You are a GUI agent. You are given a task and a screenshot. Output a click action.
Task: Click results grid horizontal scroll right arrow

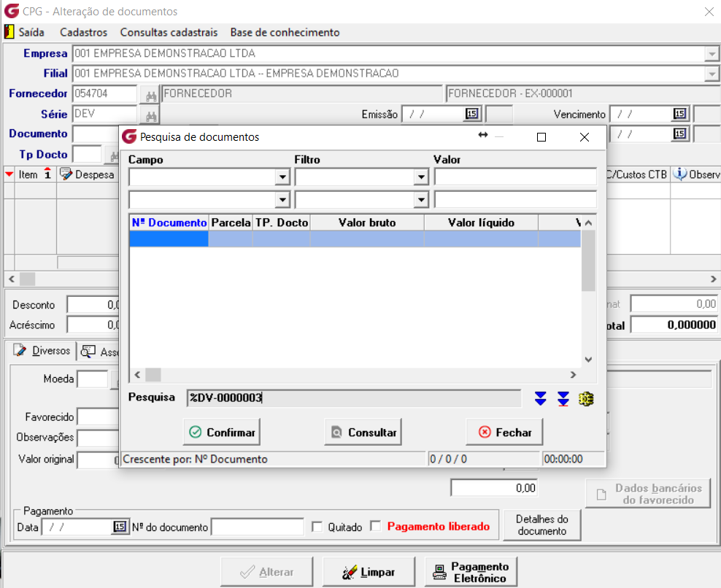tap(573, 375)
